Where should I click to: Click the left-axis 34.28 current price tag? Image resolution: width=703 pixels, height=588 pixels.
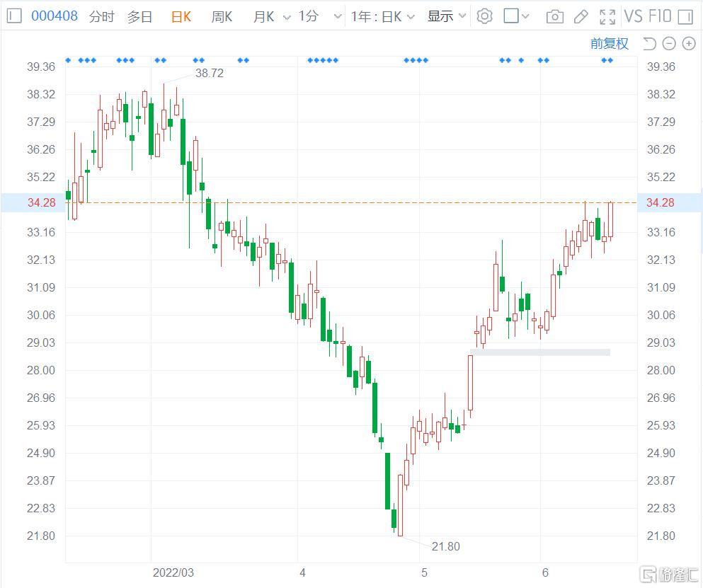(33, 202)
